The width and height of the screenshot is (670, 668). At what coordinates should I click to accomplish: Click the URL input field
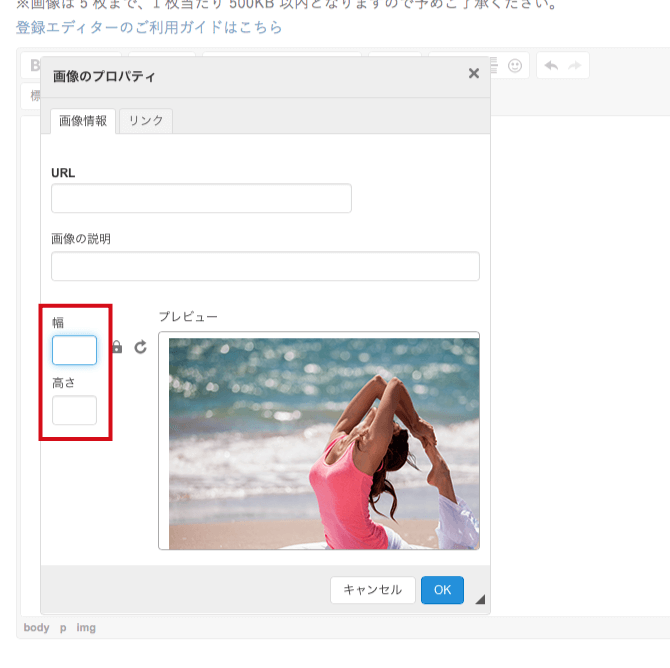(x=201, y=198)
